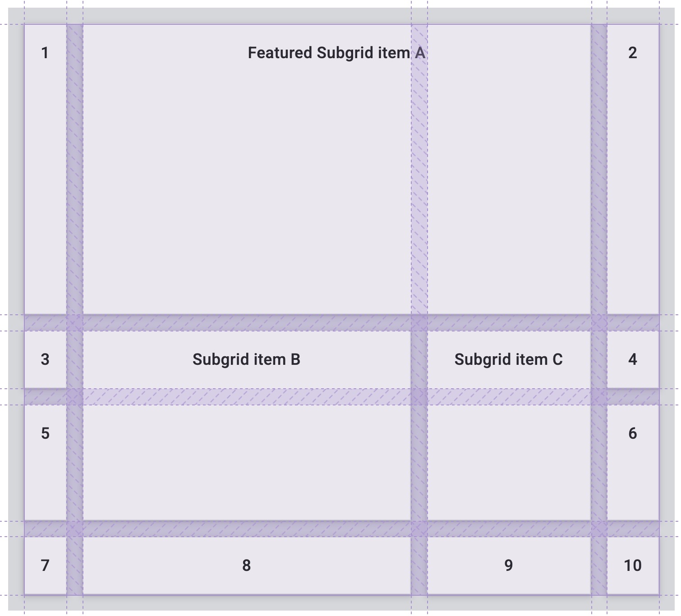Click grid cell number 9
681x616 pixels.
(x=508, y=565)
